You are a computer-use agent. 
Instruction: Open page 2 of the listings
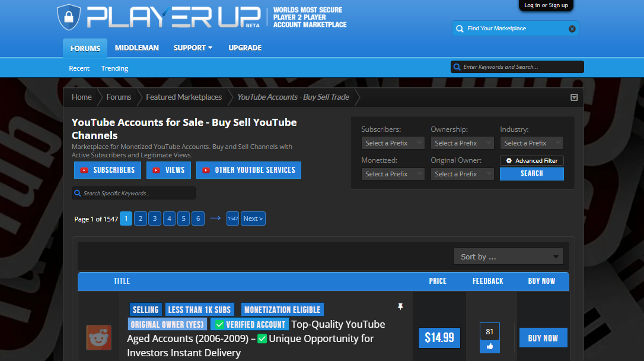[x=140, y=218]
